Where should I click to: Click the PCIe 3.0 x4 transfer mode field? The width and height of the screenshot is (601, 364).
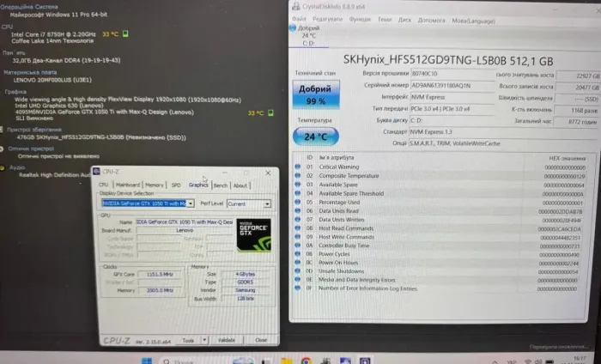(452, 109)
